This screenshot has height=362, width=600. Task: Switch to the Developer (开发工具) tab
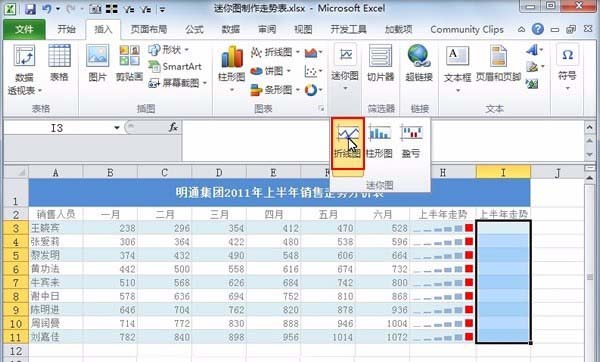348,29
